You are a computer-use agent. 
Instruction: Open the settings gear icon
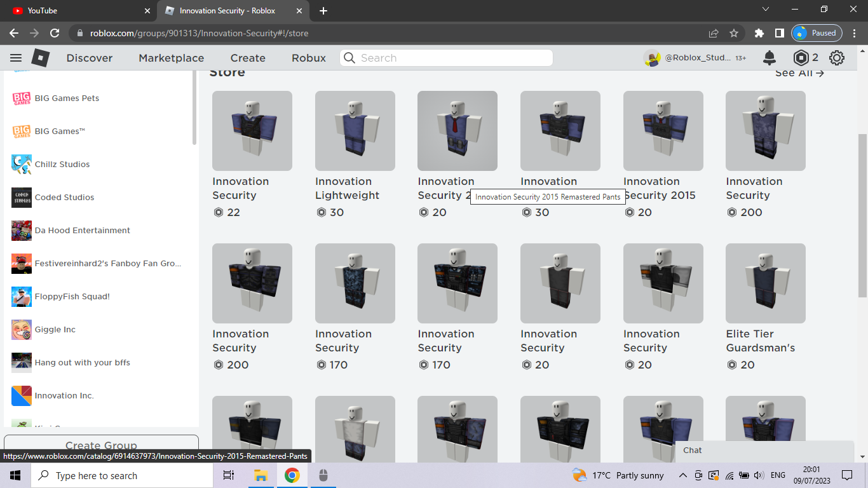(x=837, y=58)
